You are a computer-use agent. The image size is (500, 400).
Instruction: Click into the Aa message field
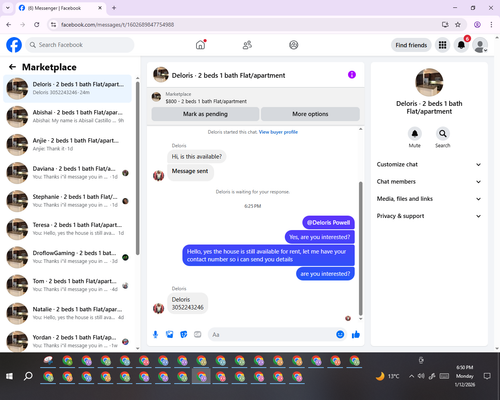(272, 334)
